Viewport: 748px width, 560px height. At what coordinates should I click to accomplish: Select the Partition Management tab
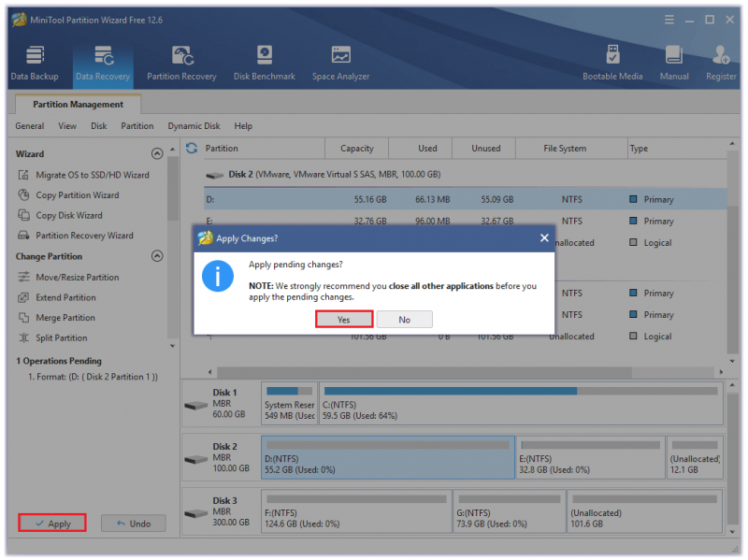(x=79, y=104)
